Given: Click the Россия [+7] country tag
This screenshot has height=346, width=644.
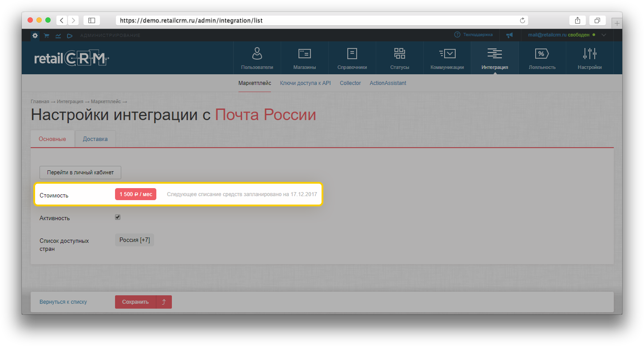Looking at the screenshot, I should pyautogui.click(x=135, y=240).
